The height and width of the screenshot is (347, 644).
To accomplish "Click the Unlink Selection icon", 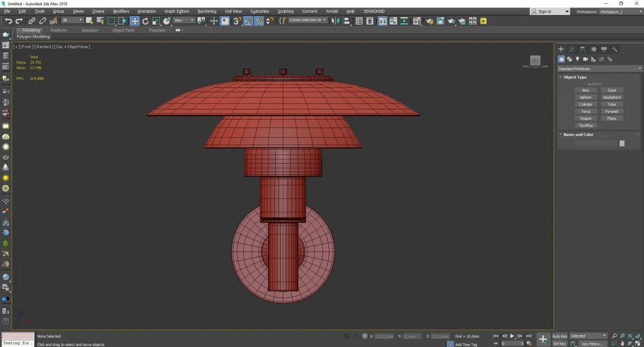I will click(42, 21).
